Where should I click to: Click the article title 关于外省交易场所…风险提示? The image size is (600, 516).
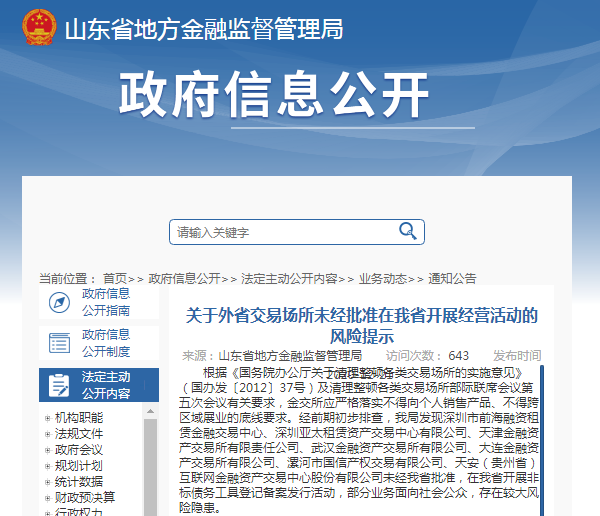362,326
